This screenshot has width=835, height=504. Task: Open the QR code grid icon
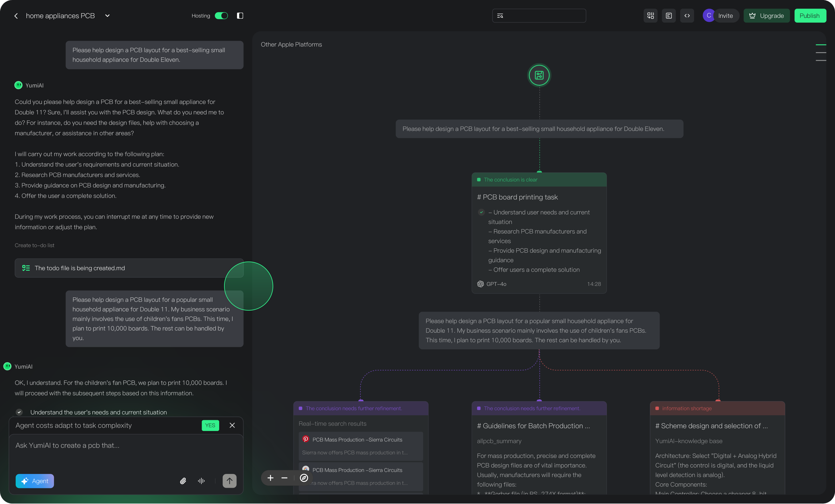pos(650,16)
